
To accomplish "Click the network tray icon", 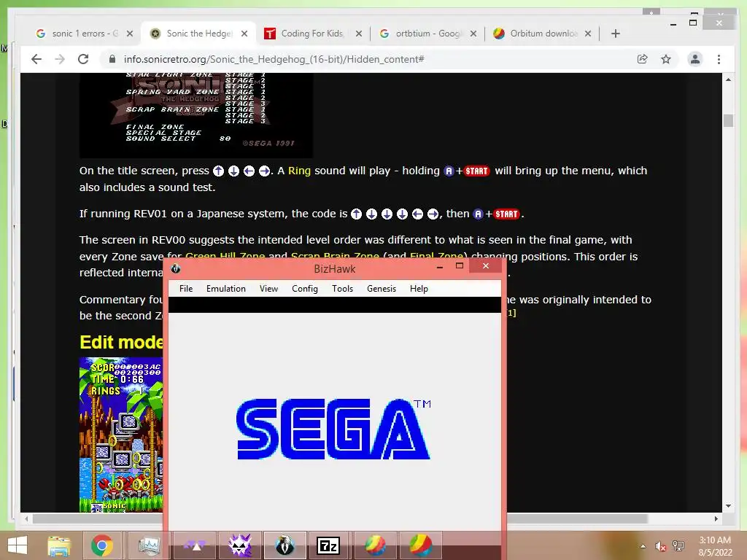I will click(678, 545).
